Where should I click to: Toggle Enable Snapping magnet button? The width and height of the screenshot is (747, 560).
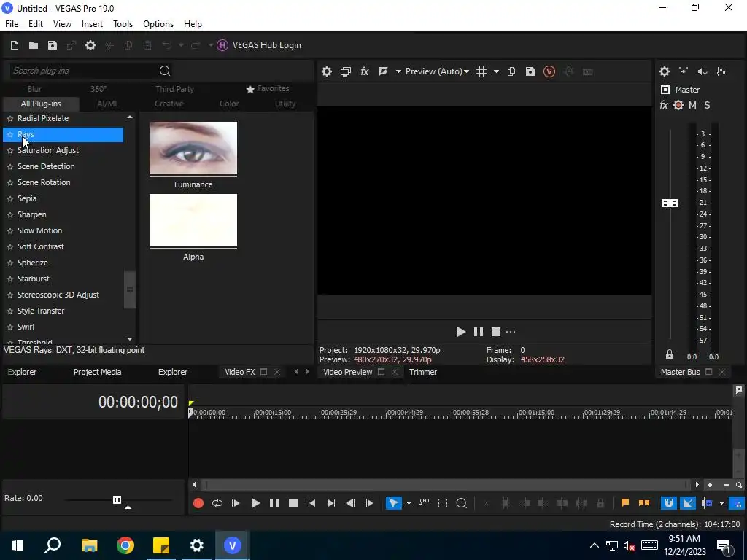[x=669, y=503]
